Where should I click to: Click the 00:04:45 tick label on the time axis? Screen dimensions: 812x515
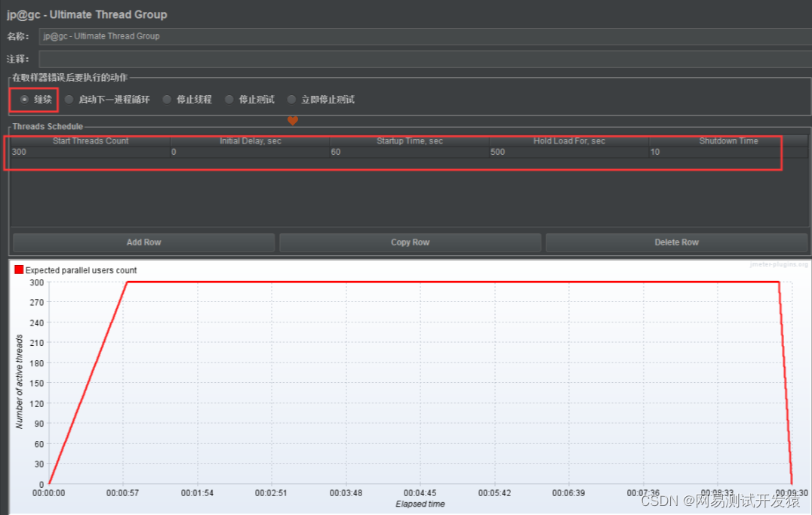[x=420, y=493]
